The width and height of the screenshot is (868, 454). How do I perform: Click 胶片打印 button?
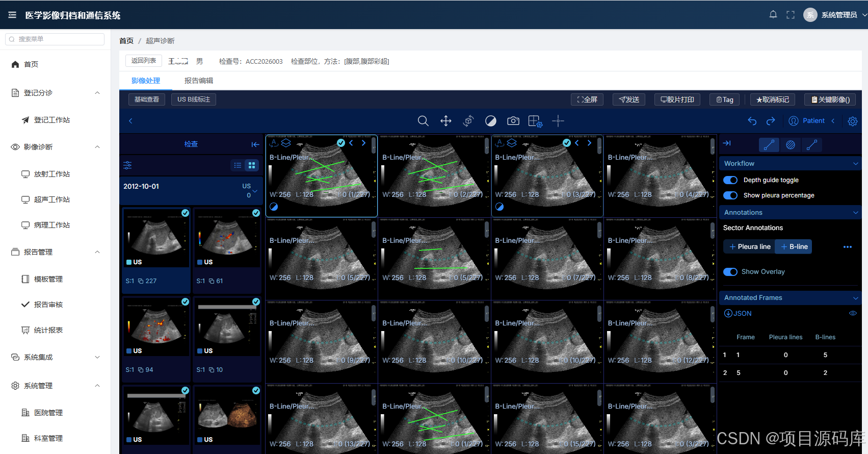click(677, 99)
